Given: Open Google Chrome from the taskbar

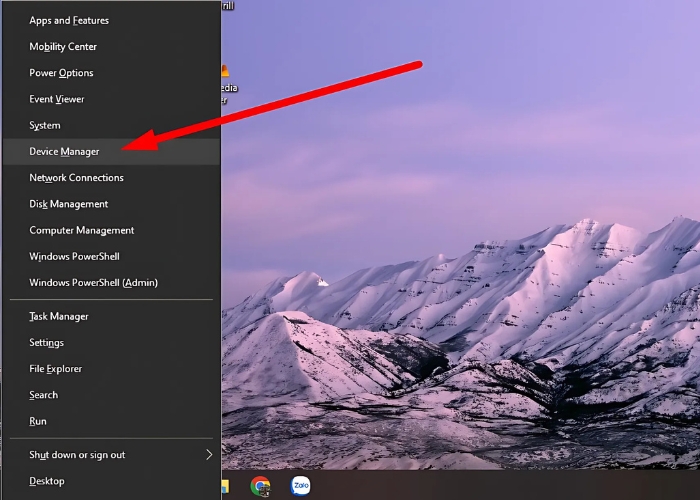Looking at the screenshot, I should pos(260,486).
